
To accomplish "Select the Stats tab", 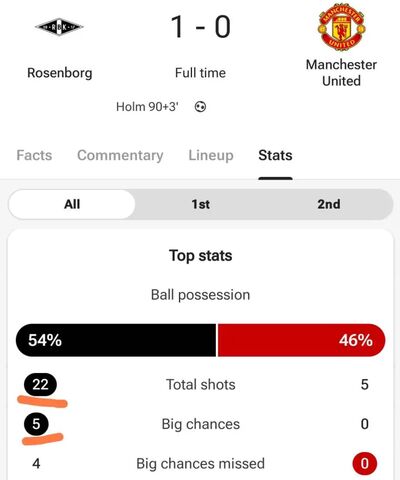I will tap(275, 155).
